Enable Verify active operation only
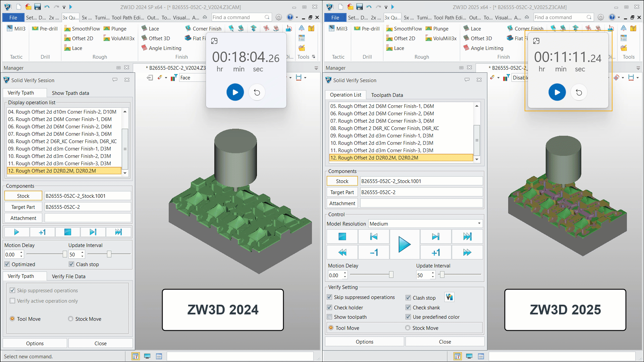 (x=12, y=301)
